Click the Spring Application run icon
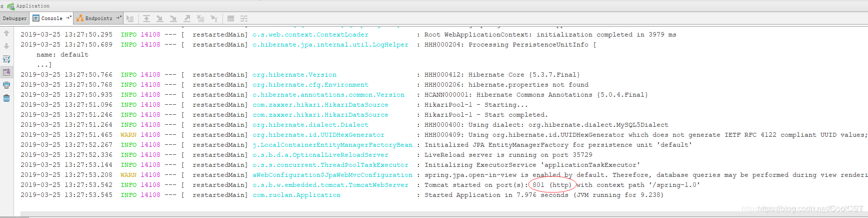The image size is (868, 218). pyautogui.click(x=10, y=6)
